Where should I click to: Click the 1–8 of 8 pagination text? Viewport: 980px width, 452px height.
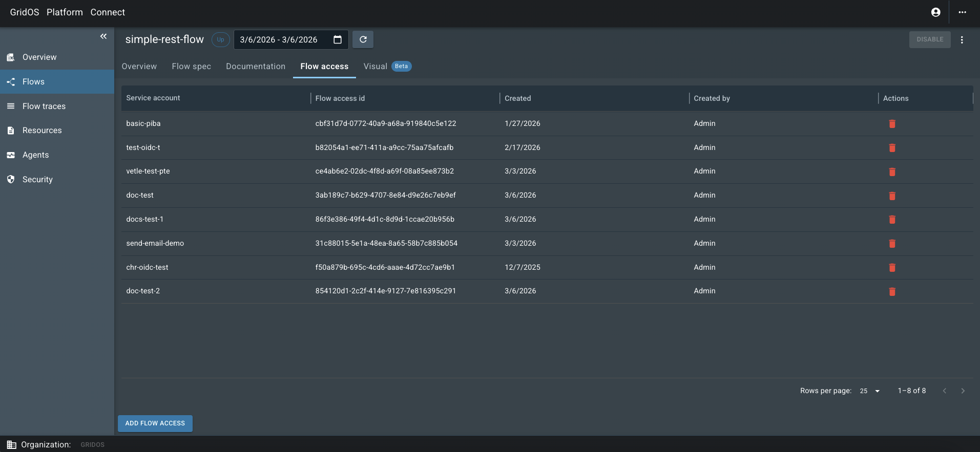click(x=912, y=391)
